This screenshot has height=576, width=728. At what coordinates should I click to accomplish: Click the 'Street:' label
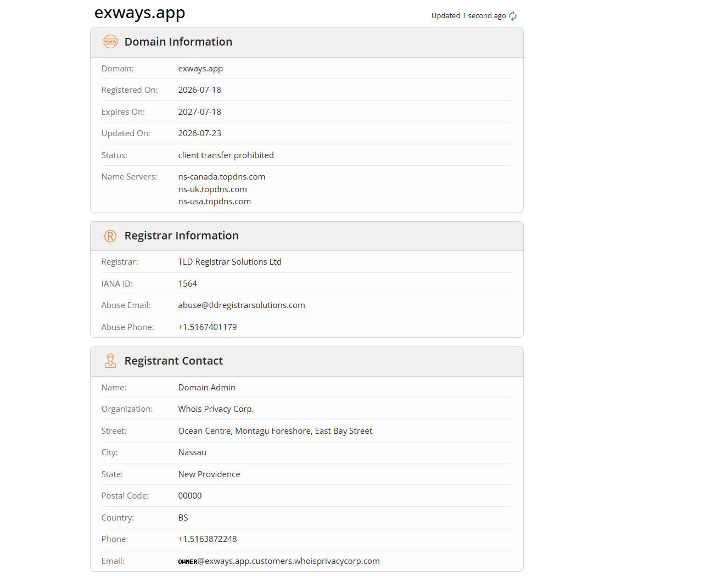114,431
